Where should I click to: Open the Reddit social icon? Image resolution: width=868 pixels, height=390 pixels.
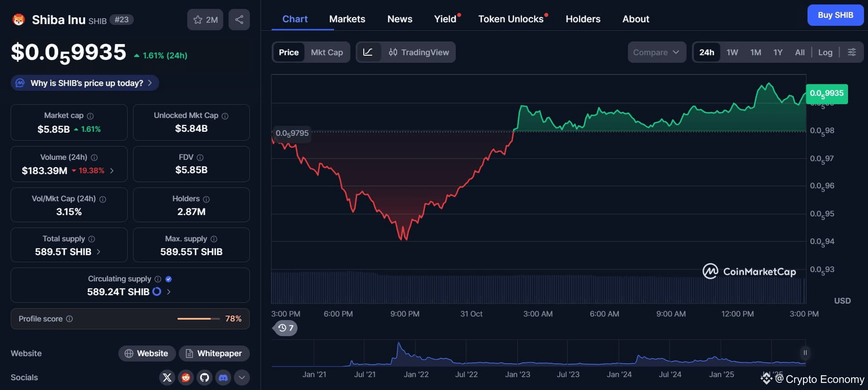tap(186, 378)
